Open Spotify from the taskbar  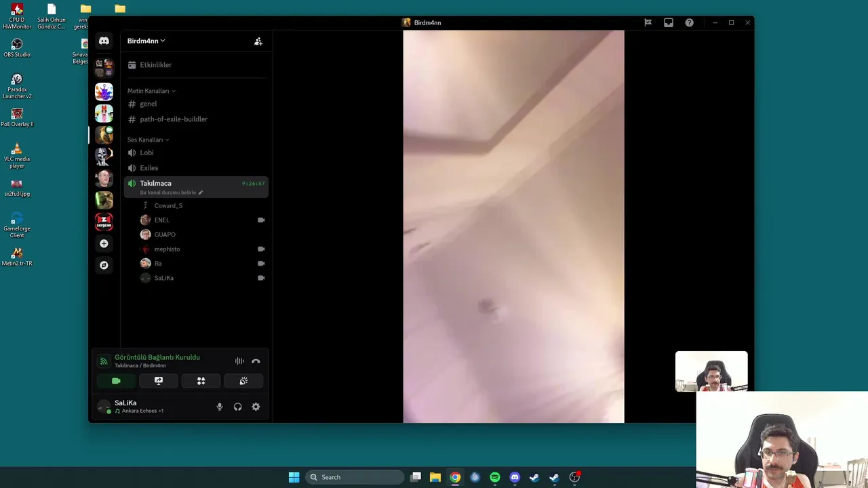click(x=495, y=477)
